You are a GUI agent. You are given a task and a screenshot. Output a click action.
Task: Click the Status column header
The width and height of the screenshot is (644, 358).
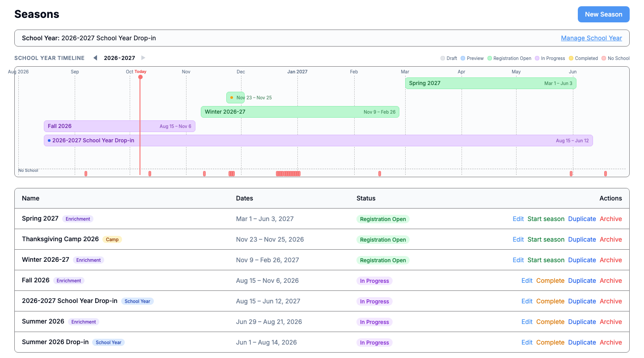[366, 198]
